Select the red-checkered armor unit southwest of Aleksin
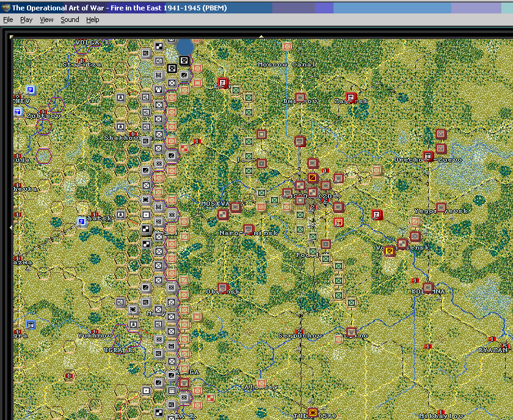This screenshot has width=513, height=420. pyautogui.click(x=210, y=398)
